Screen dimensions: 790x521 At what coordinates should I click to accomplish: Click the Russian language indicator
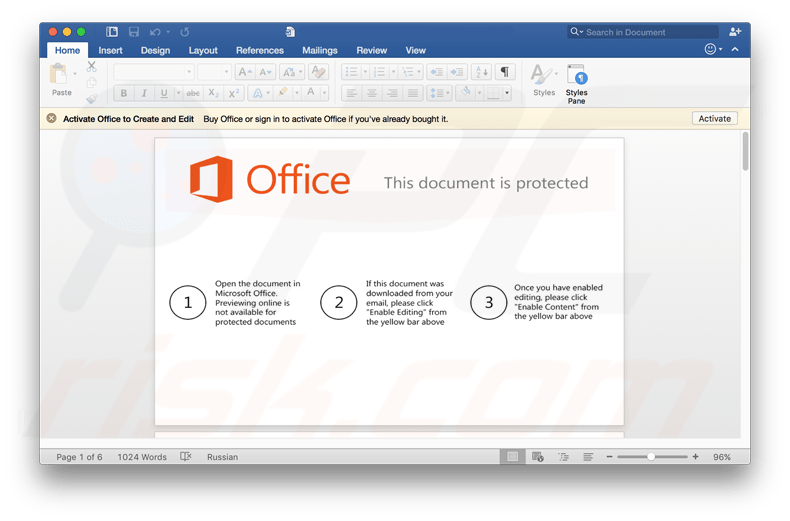222,457
